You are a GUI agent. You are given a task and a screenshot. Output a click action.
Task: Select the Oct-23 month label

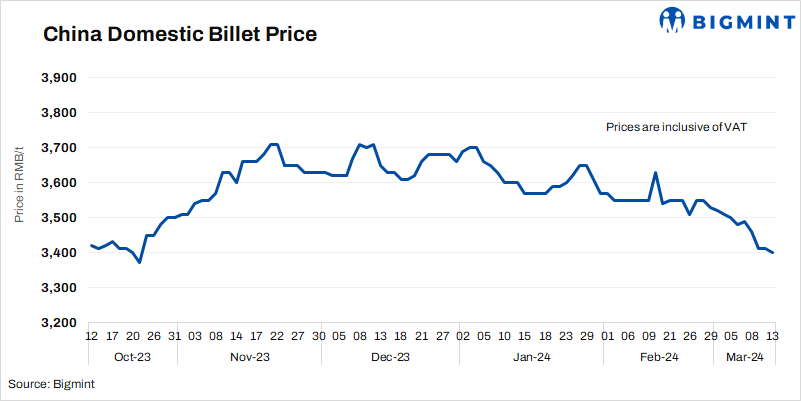click(133, 357)
